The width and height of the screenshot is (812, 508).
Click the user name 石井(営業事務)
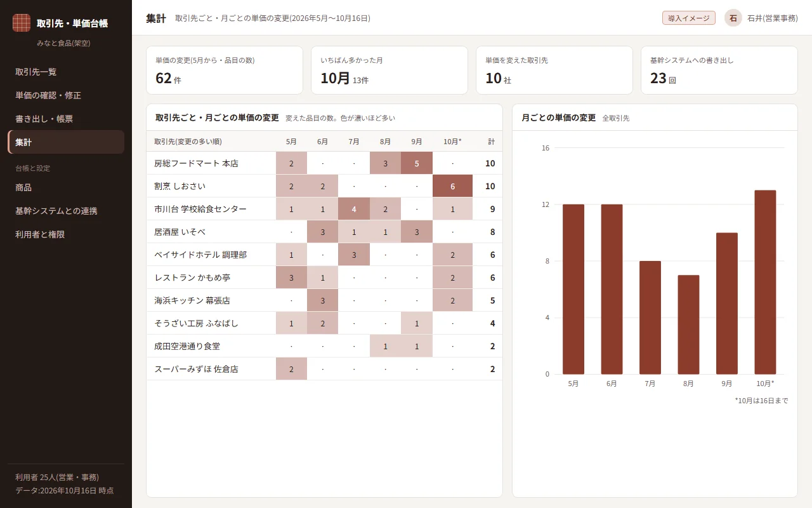pyautogui.click(x=773, y=18)
